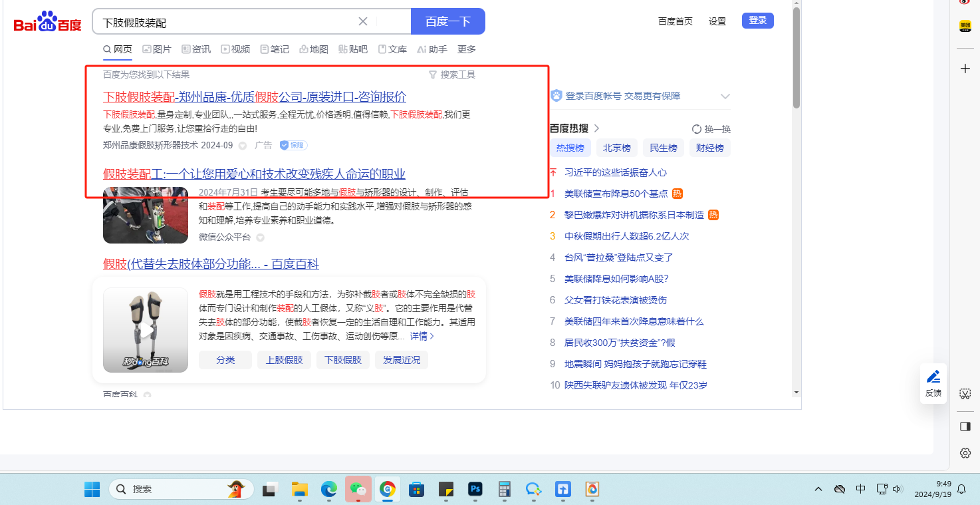Open the 假肢装配工 article link

[x=254, y=174]
